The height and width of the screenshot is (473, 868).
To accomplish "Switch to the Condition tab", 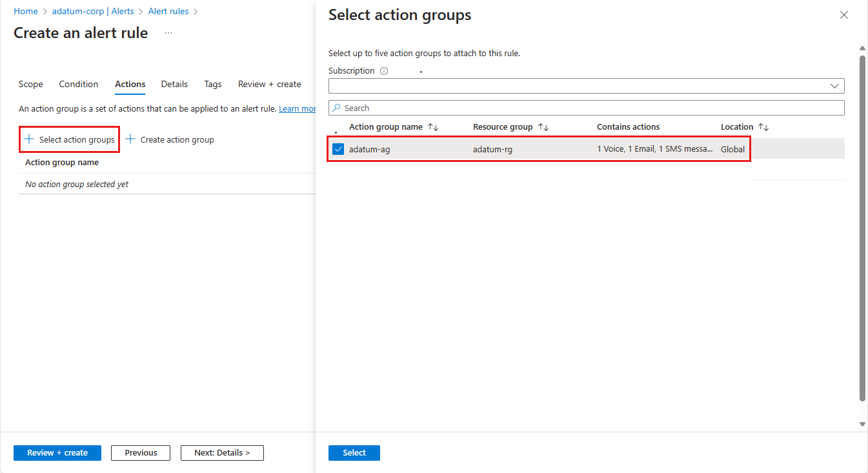I will (x=79, y=84).
